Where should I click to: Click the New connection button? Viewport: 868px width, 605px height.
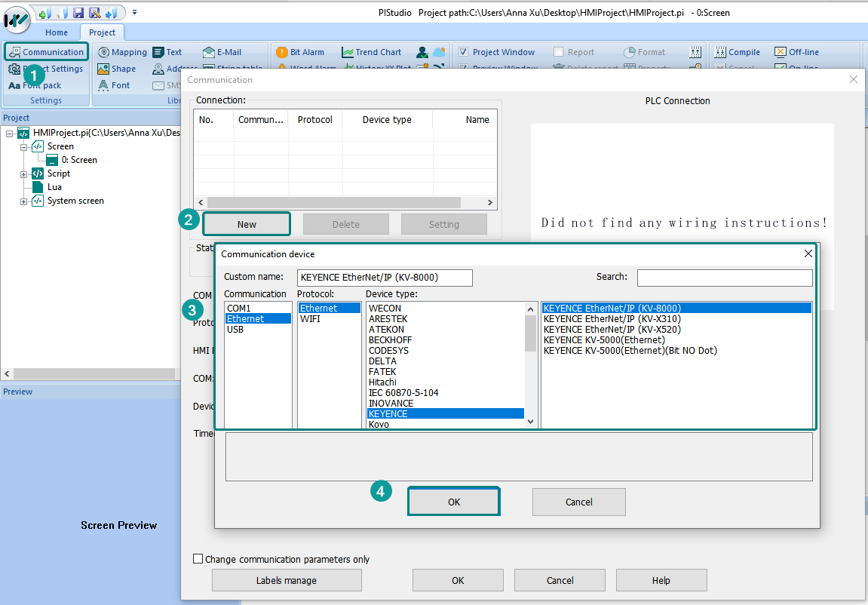coord(247,224)
